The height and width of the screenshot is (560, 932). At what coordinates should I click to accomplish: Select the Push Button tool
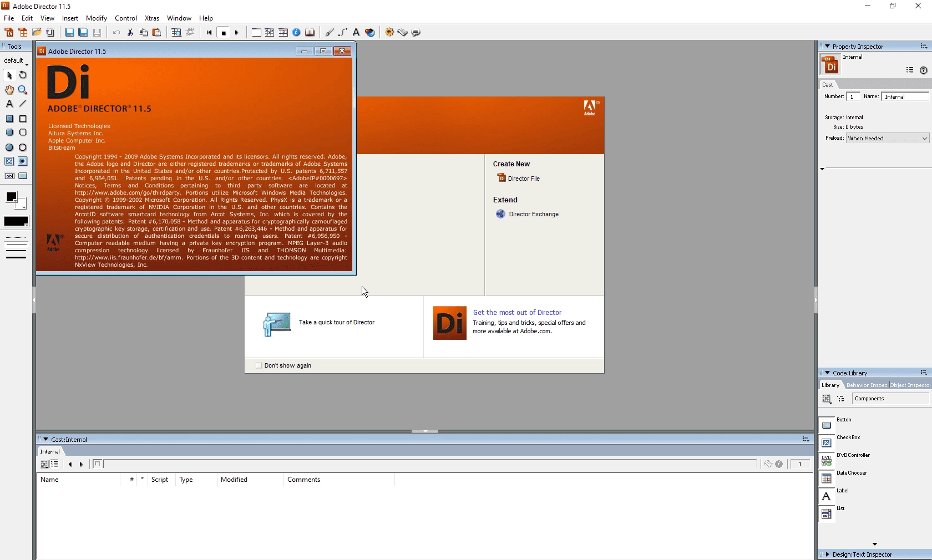23,176
